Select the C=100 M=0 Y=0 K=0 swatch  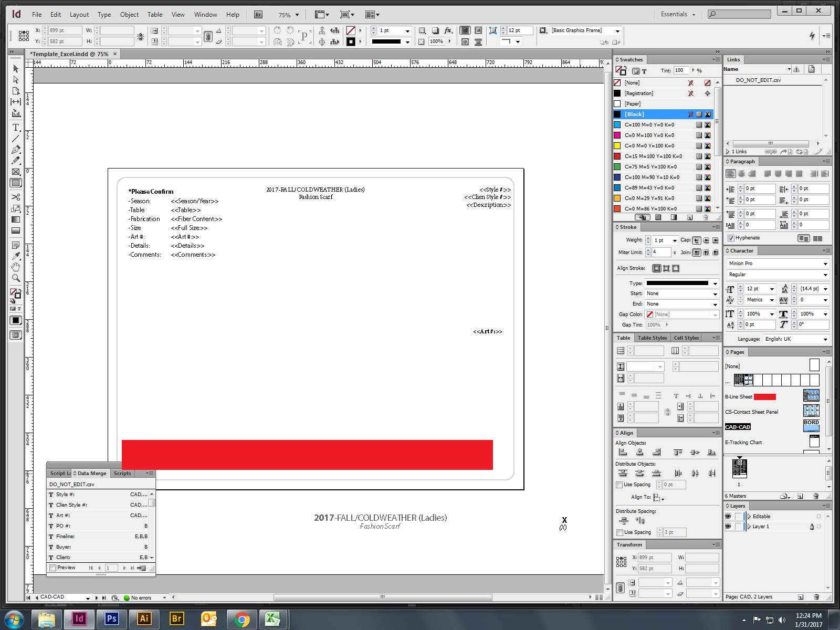pyautogui.click(x=663, y=125)
